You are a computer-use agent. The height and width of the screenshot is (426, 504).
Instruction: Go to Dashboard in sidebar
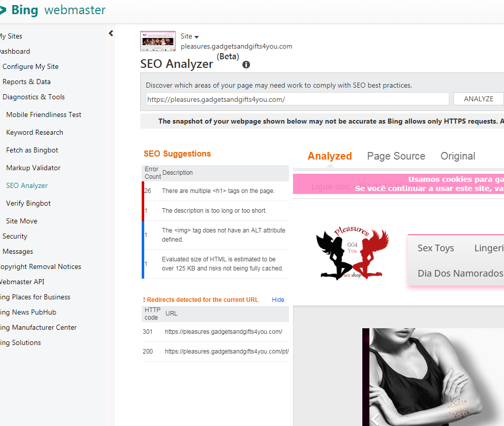coord(15,51)
